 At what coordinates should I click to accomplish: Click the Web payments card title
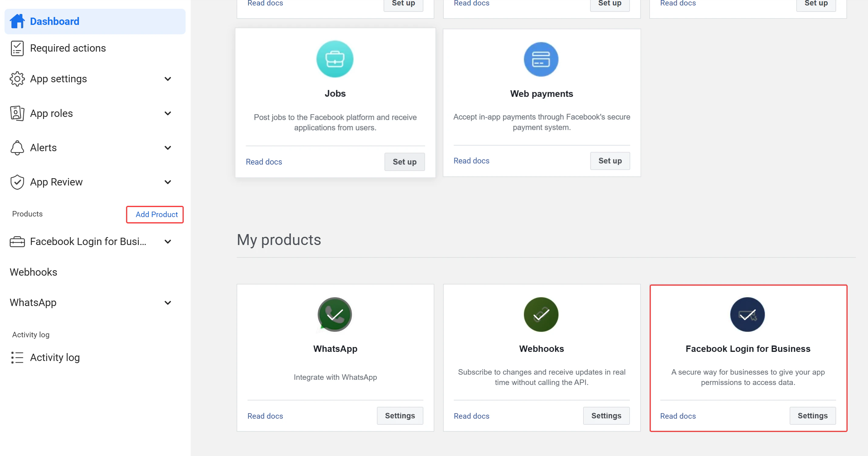click(x=541, y=94)
